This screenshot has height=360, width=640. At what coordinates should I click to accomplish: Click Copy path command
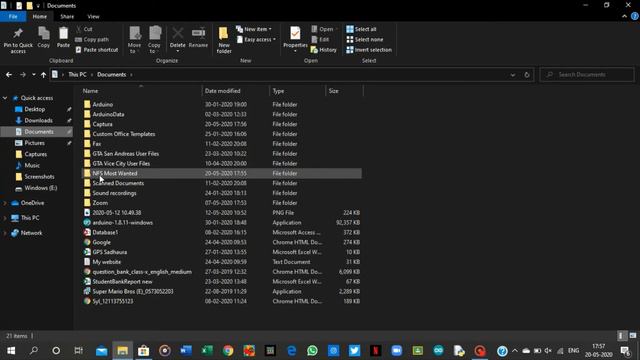point(92,40)
